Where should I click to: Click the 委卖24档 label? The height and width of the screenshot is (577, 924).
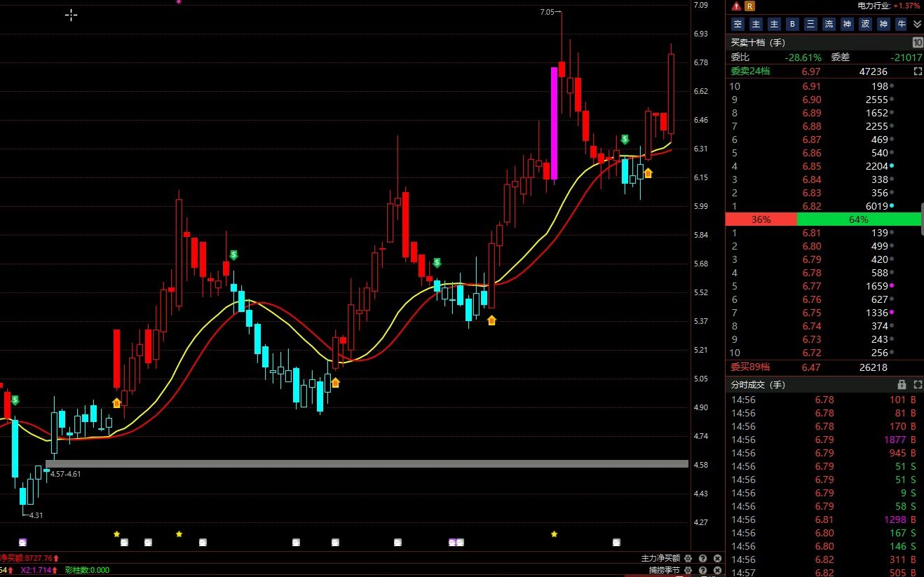pos(750,72)
